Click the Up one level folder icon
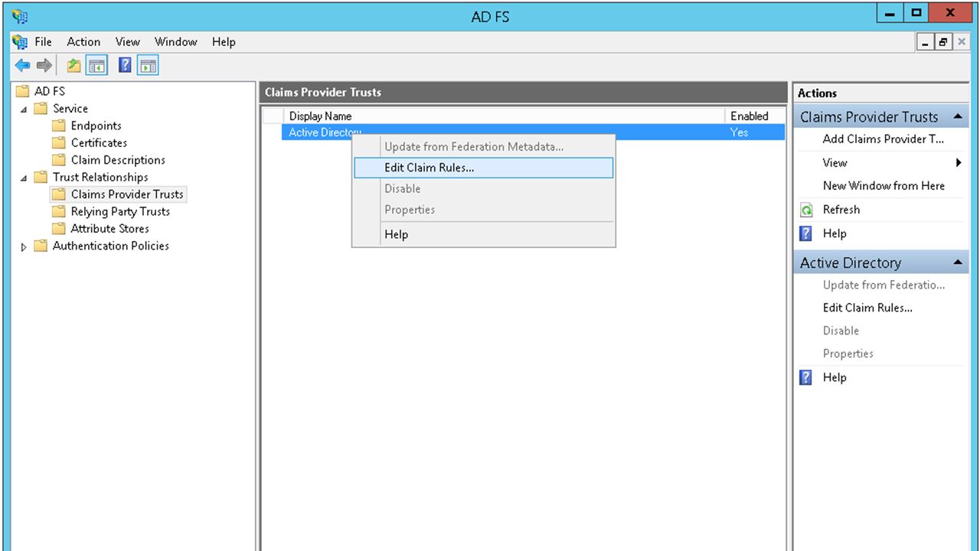Image resolution: width=980 pixels, height=551 pixels. (x=73, y=66)
